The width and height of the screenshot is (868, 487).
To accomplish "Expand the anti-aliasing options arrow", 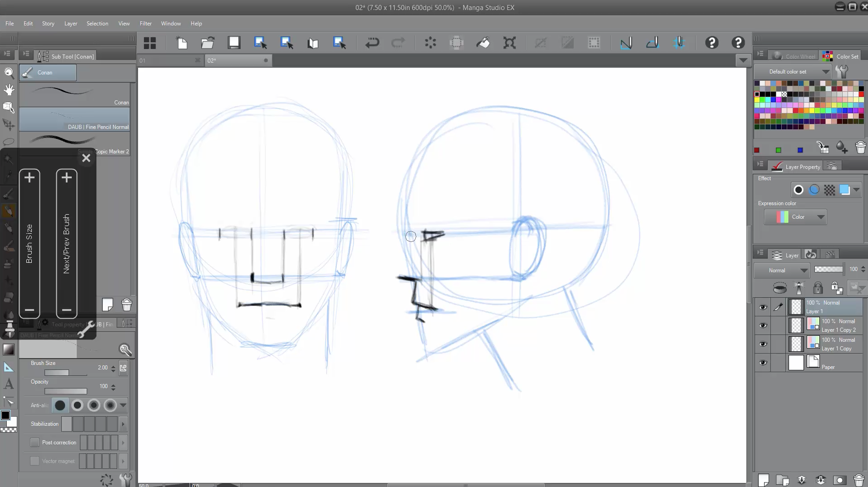I will (x=123, y=405).
